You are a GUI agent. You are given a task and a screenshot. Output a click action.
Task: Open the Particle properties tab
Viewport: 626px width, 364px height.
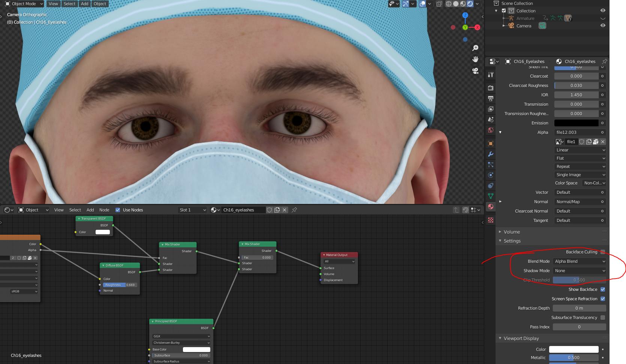tap(491, 165)
